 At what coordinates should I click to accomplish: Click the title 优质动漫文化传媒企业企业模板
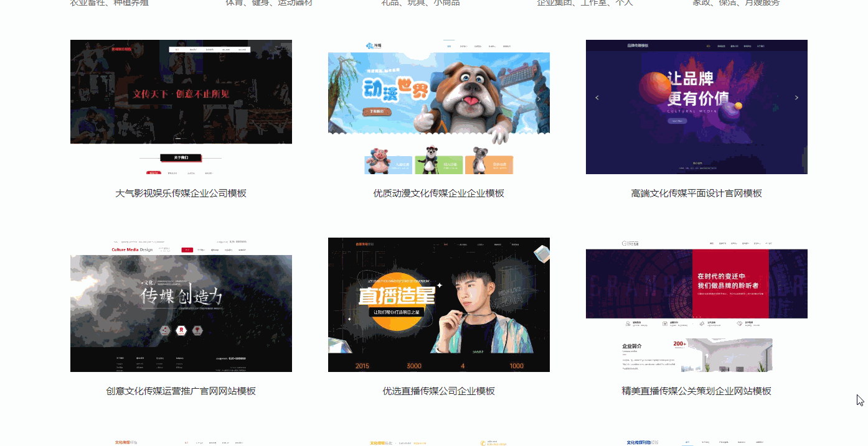[x=439, y=193]
